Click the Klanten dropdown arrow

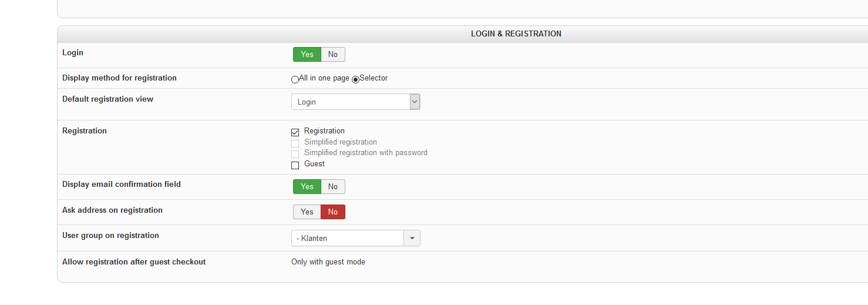(412, 238)
